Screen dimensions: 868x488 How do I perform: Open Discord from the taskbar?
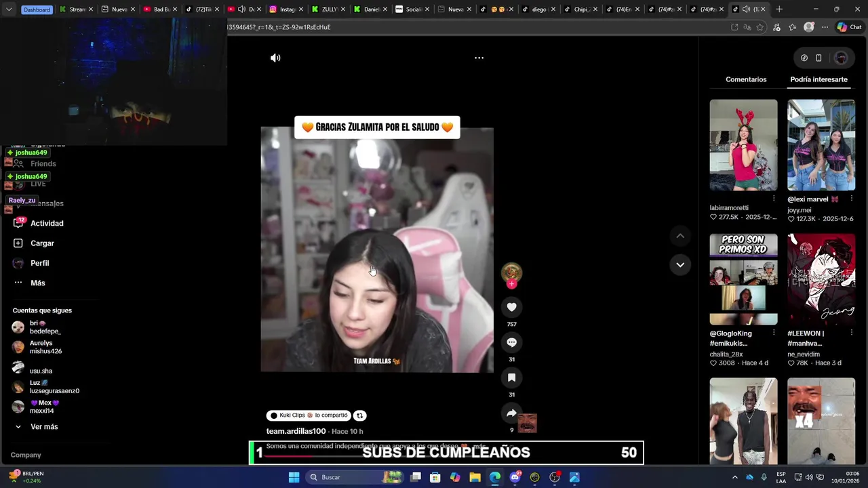pyautogui.click(x=515, y=477)
